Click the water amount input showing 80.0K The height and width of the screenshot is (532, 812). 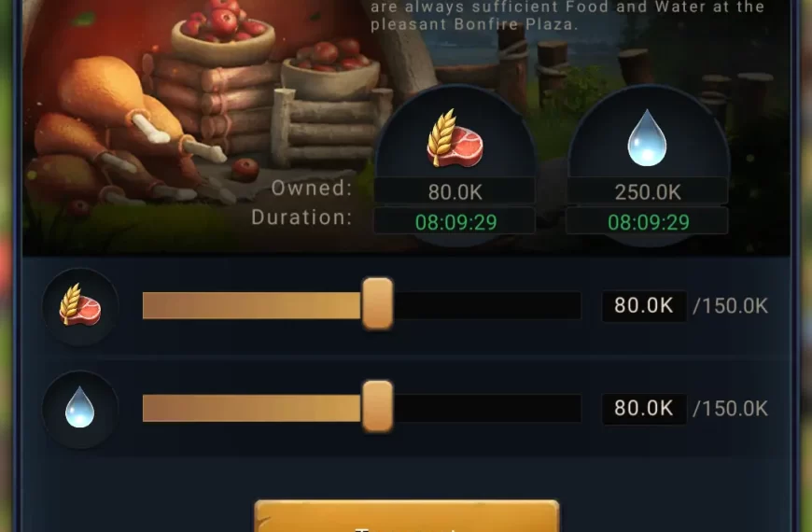pos(644,408)
